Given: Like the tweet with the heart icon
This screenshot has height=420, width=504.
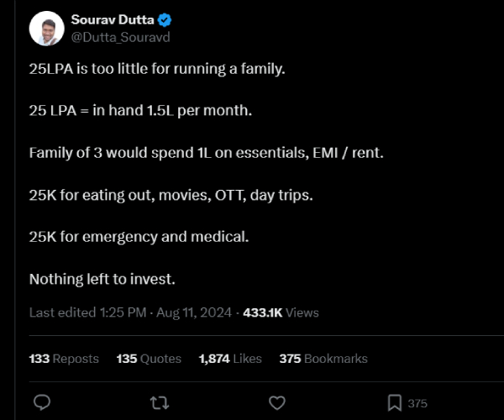Looking at the screenshot, I should [276, 403].
